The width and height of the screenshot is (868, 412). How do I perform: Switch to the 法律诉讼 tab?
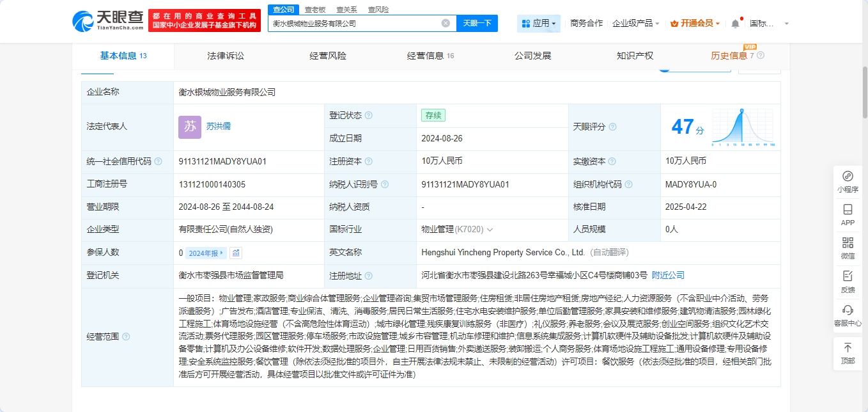pos(226,56)
